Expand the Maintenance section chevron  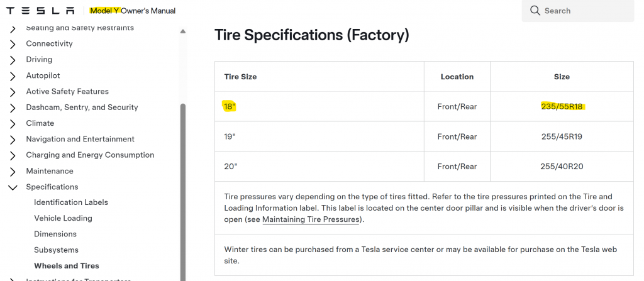(13, 172)
